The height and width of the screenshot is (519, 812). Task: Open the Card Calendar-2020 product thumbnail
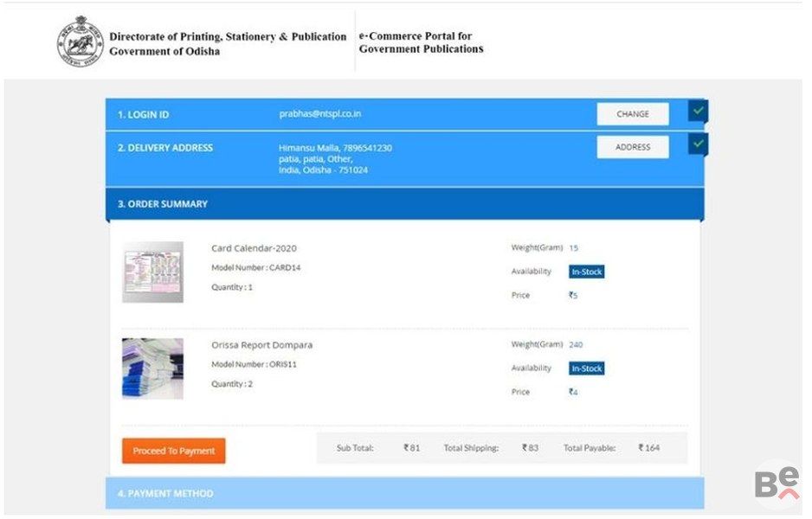point(152,272)
